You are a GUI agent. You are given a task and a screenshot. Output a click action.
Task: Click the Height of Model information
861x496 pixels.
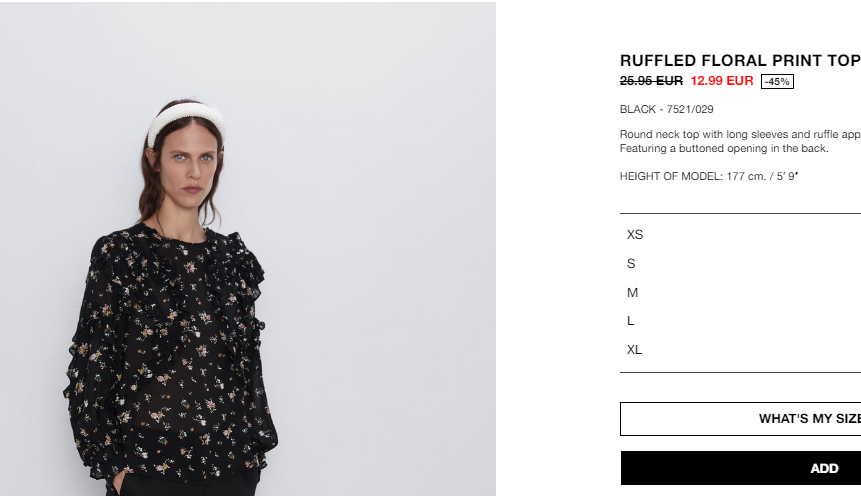(708, 176)
